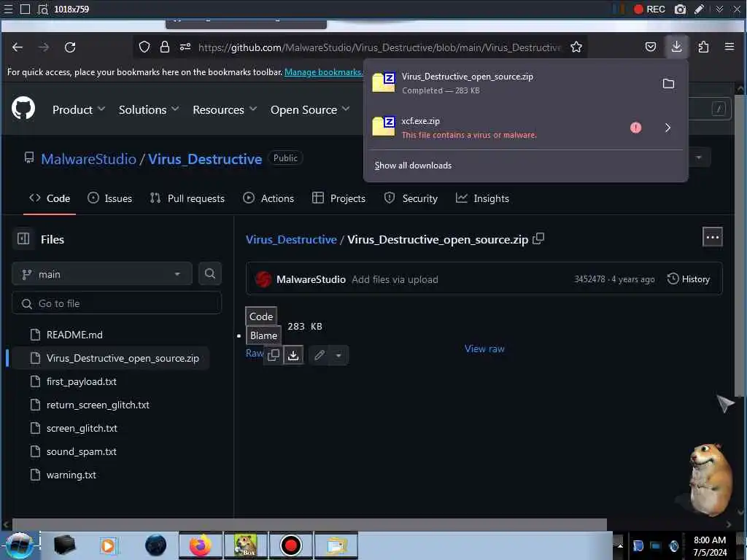Click the pencil edit file icon
The image size is (747, 560).
pyautogui.click(x=320, y=355)
